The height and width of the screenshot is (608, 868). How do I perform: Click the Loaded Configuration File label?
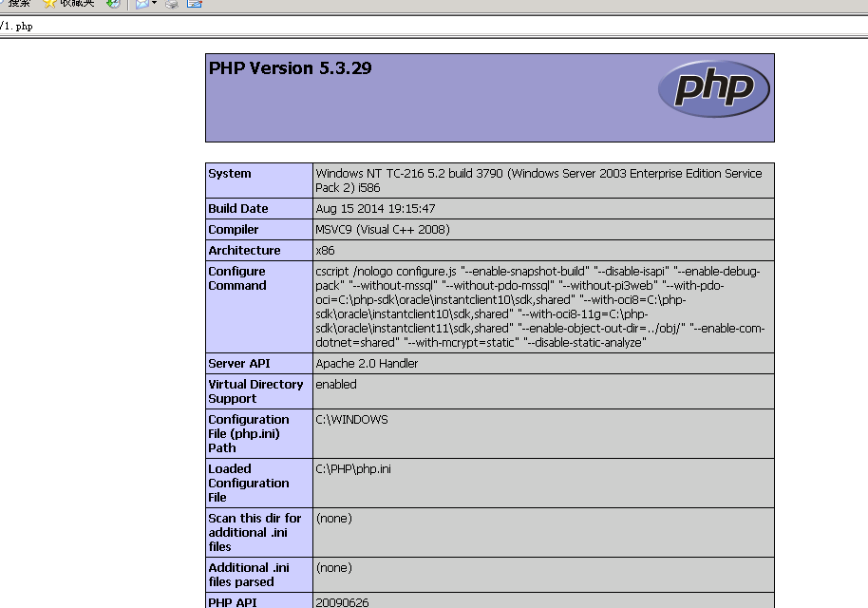pos(249,483)
